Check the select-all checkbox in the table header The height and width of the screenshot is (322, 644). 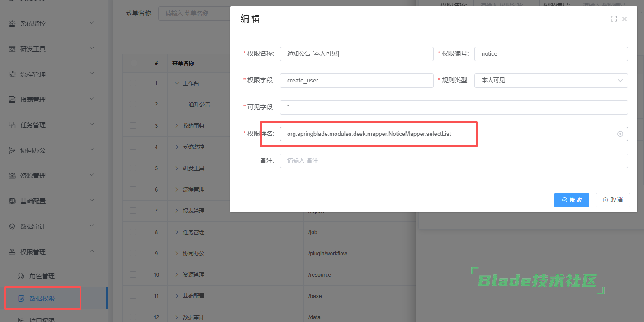click(x=133, y=63)
